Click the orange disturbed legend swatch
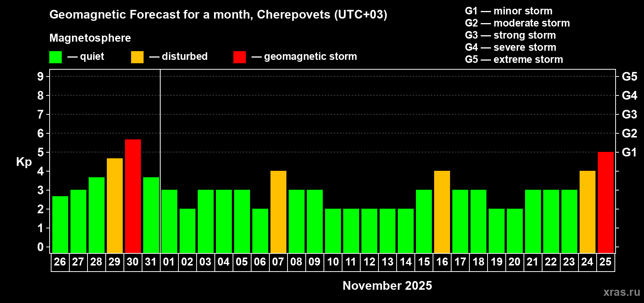This screenshot has height=303, width=644. point(137,57)
